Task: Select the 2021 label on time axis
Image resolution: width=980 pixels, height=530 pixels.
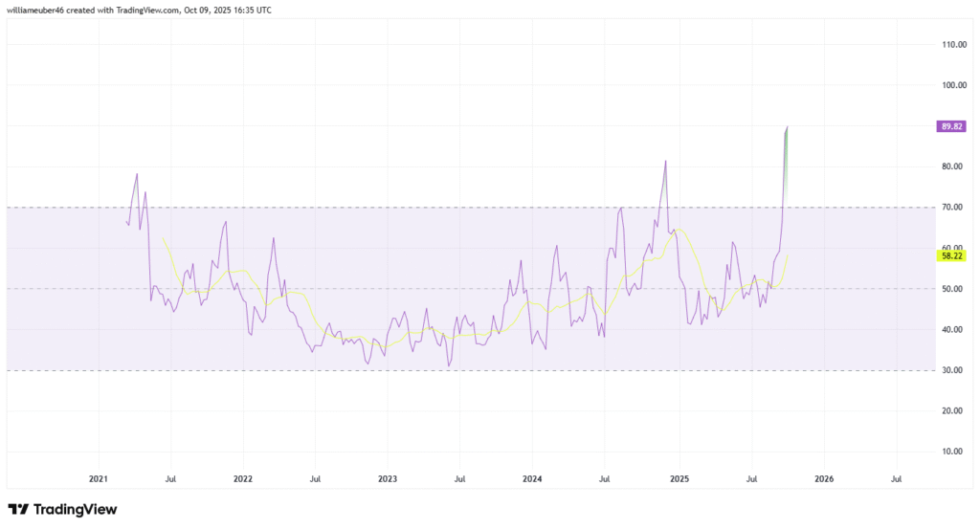Action: 98,478
